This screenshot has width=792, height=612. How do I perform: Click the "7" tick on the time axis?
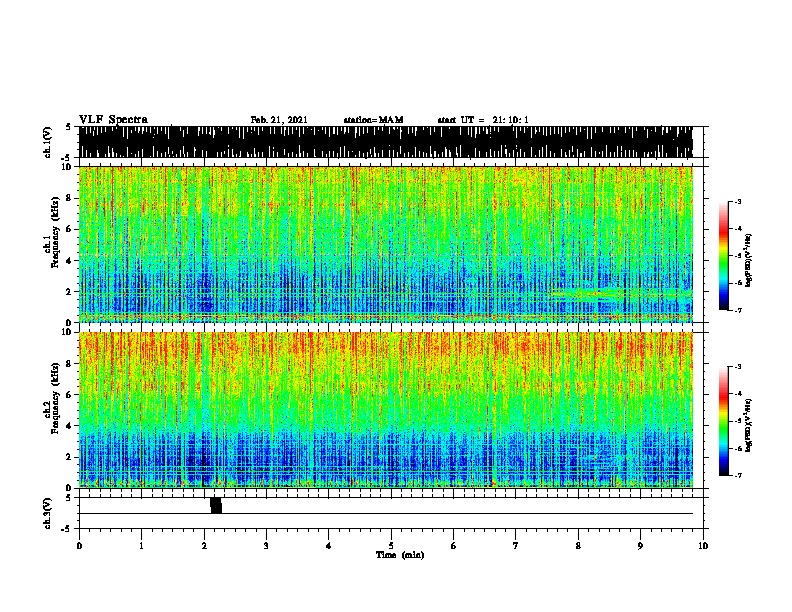[516, 545]
